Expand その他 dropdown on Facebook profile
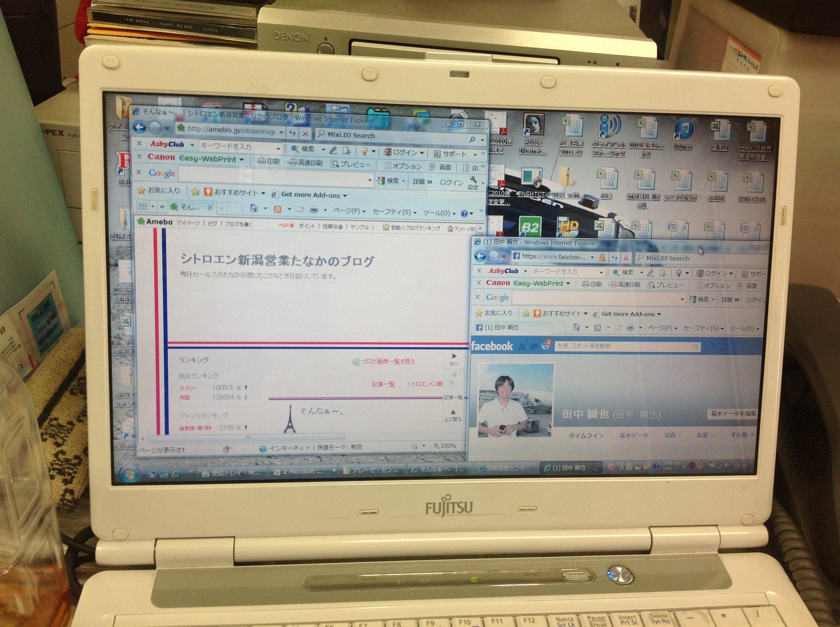This screenshot has width=840, height=627. 742,435
